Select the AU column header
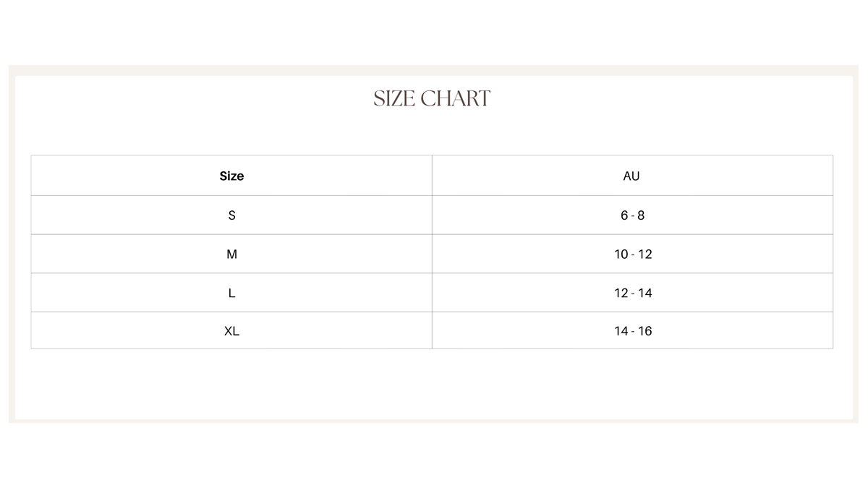 [x=631, y=176]
